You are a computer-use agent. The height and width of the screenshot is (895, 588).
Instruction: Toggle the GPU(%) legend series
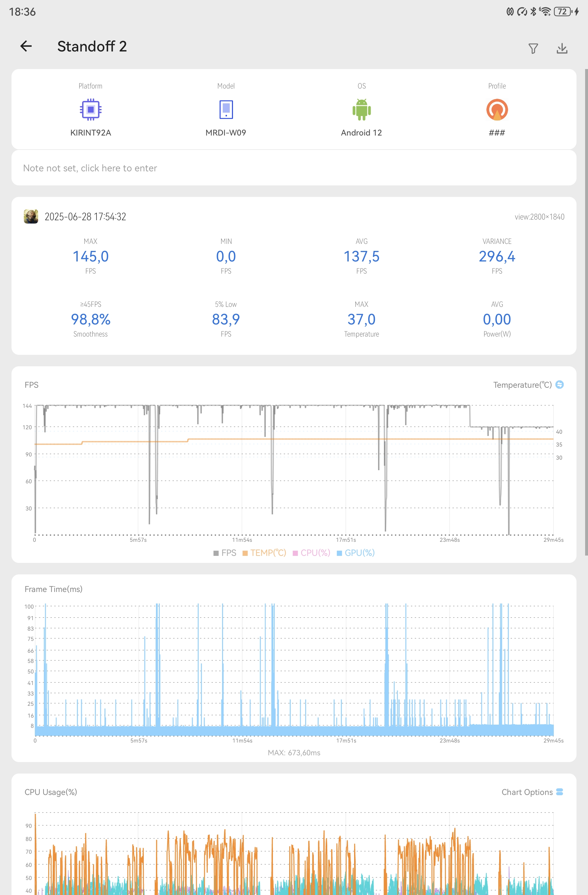click(356, 553)
